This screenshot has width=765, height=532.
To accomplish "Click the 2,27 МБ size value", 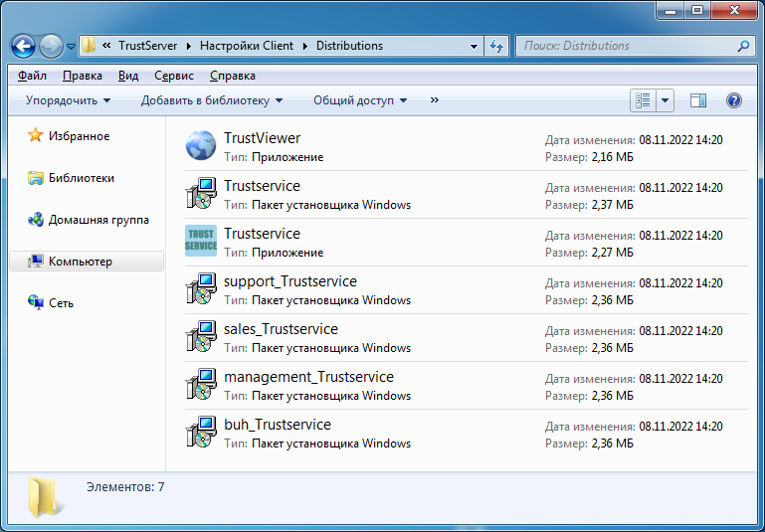I will tap(612, 254).
